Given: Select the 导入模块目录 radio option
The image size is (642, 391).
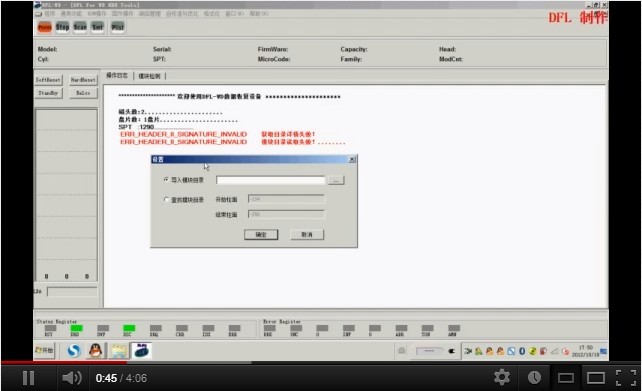Looking at the screenshot, I should 166,179.
